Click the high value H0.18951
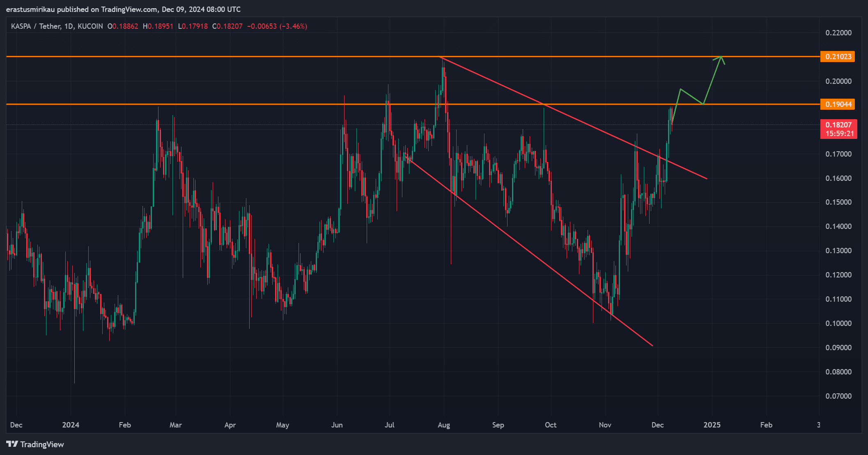868x455 pixels. pos(158,26)
